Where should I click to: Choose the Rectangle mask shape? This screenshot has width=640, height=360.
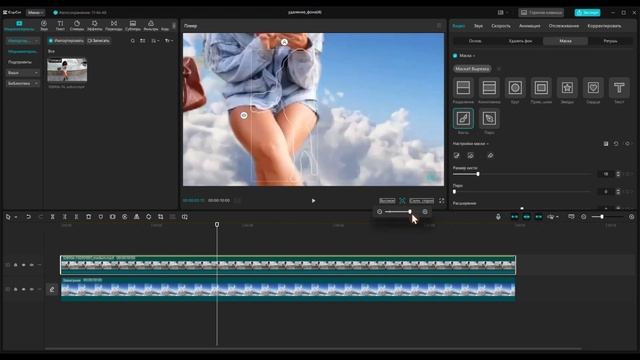[x=541, y=88]
